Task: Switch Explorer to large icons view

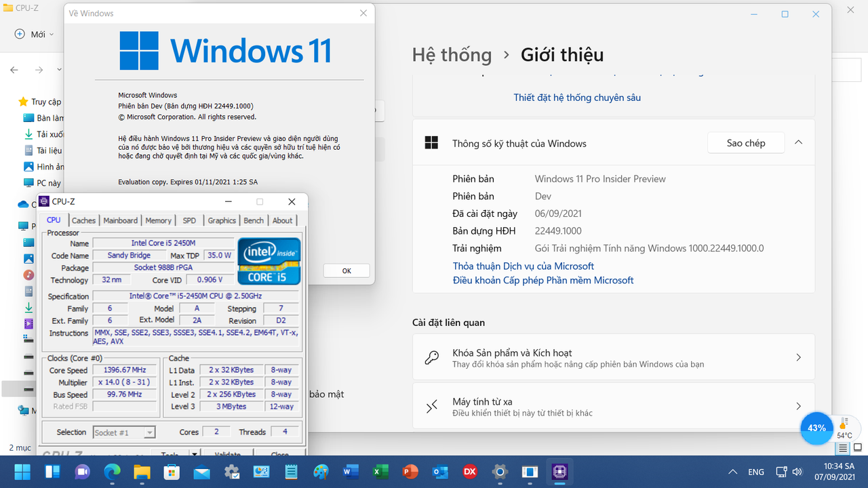Action: point(858,449)
